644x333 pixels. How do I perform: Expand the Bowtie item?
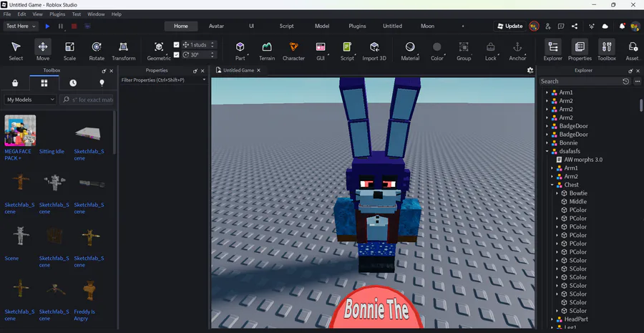tap(557, 193)
